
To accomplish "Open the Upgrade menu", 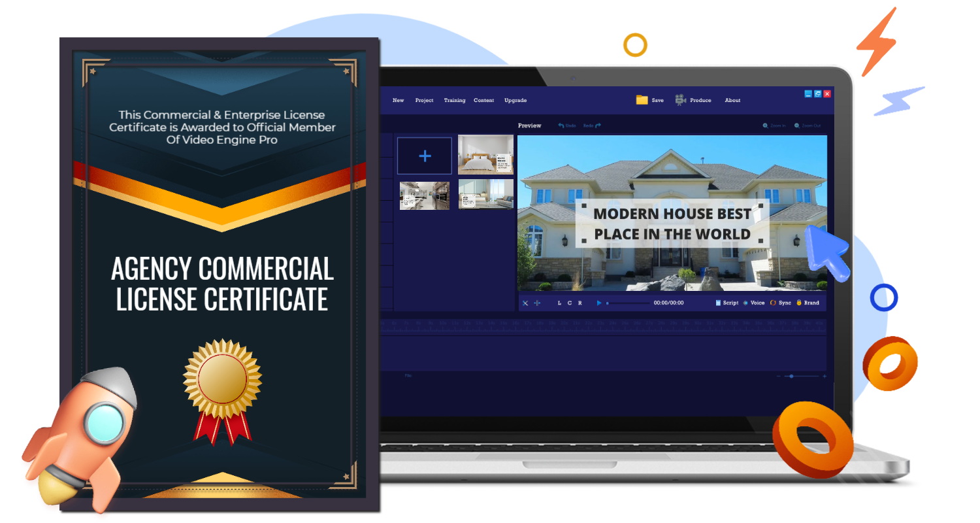I will (515, 101).
